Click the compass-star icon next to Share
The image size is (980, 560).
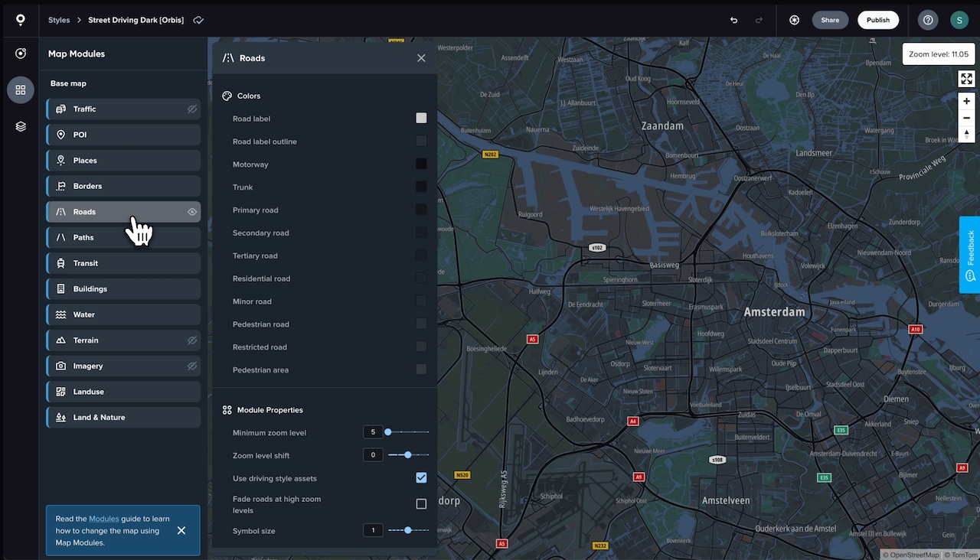[794, 20]
